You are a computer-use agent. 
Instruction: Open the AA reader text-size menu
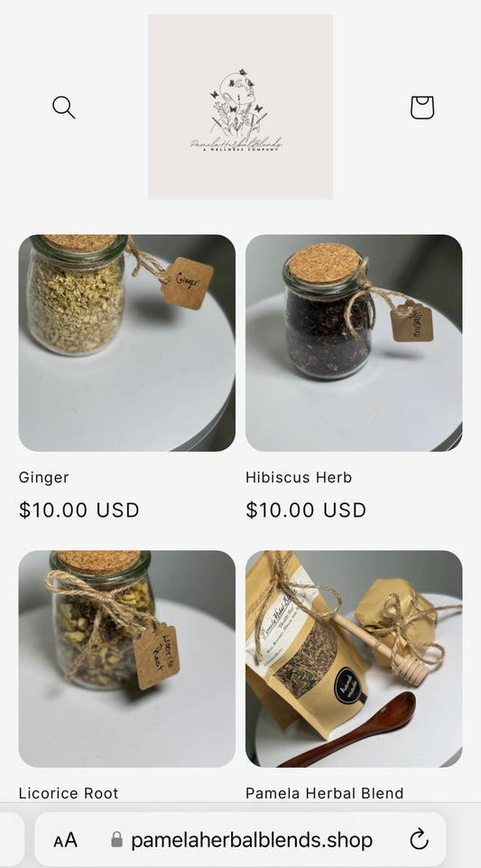pos(65,840)
